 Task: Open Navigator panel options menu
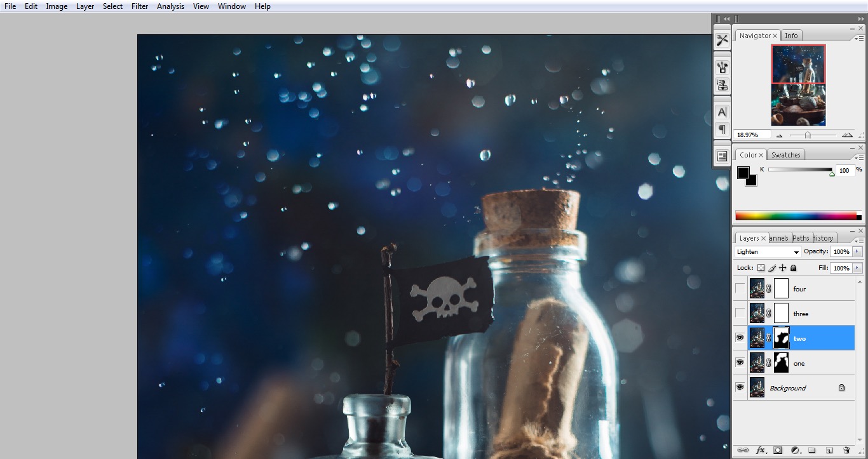point(860,39)
